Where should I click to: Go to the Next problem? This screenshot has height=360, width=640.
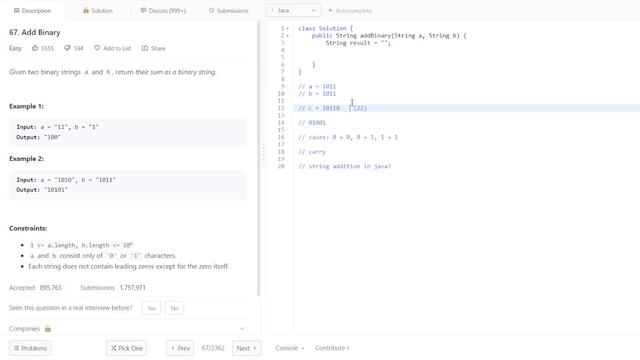(x=247, y=348)
